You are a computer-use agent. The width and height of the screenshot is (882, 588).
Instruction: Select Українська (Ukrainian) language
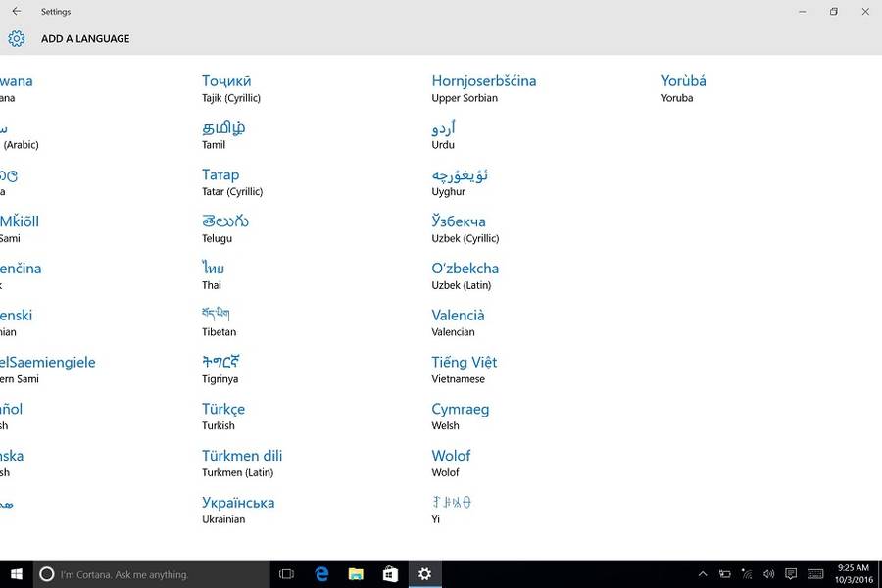tap(238, 510)
